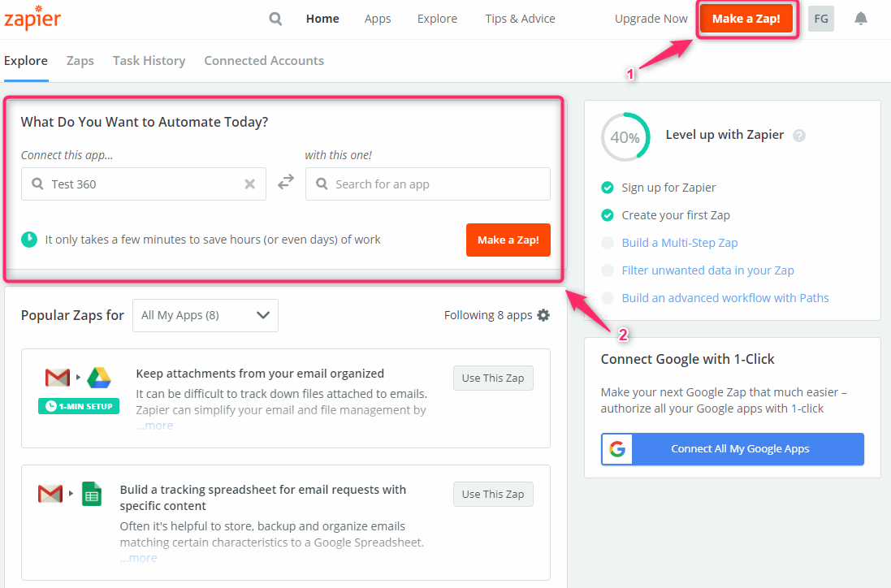
Task: Click the 40% progress circle
Action: pos(625,137)
